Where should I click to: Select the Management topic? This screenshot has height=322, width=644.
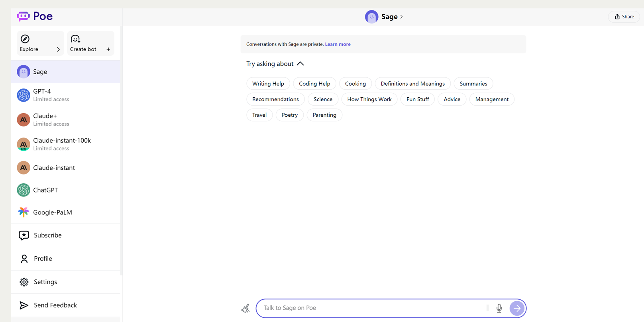pos(492,99)
